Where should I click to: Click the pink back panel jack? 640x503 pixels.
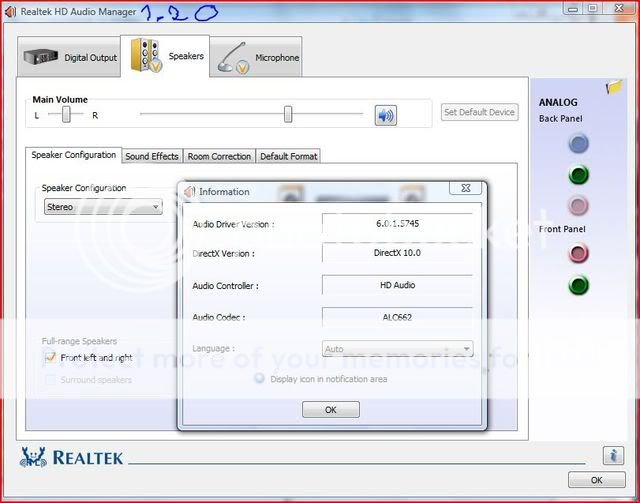(x=578, y=206)
